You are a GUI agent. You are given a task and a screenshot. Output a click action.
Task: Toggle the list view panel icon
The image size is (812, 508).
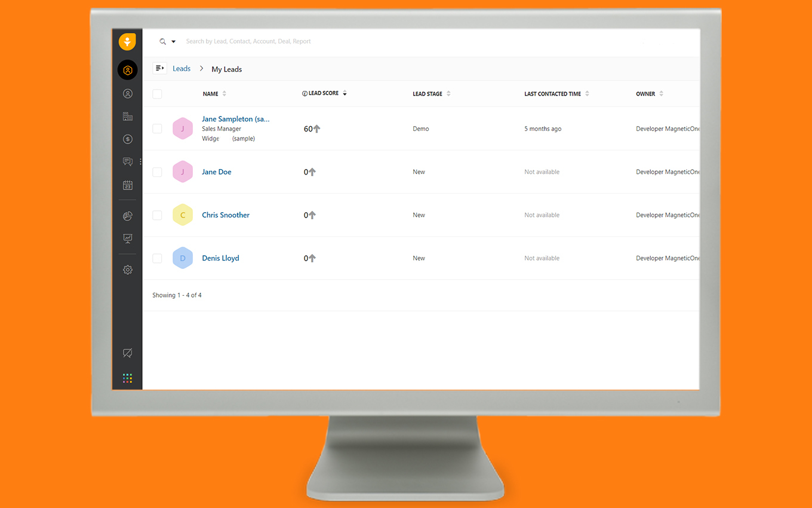(x=159, y=68)
